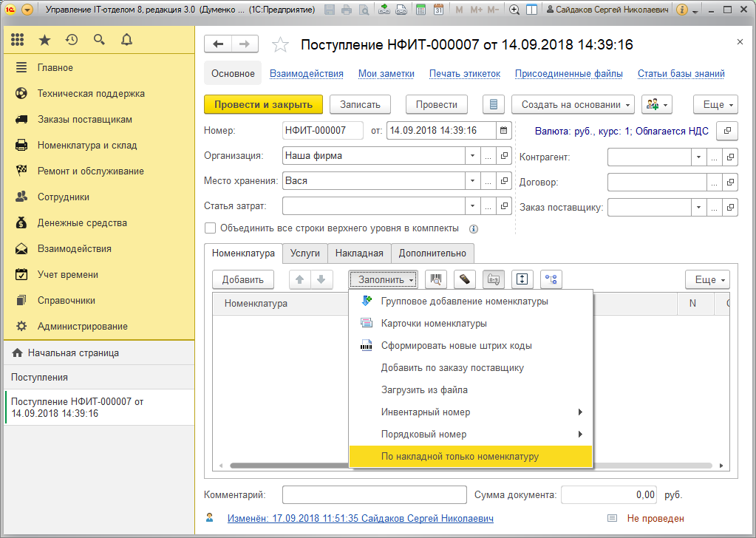756x538 pixels.
Task: Open the Организация record with its open icon
Action: (504, 156)
